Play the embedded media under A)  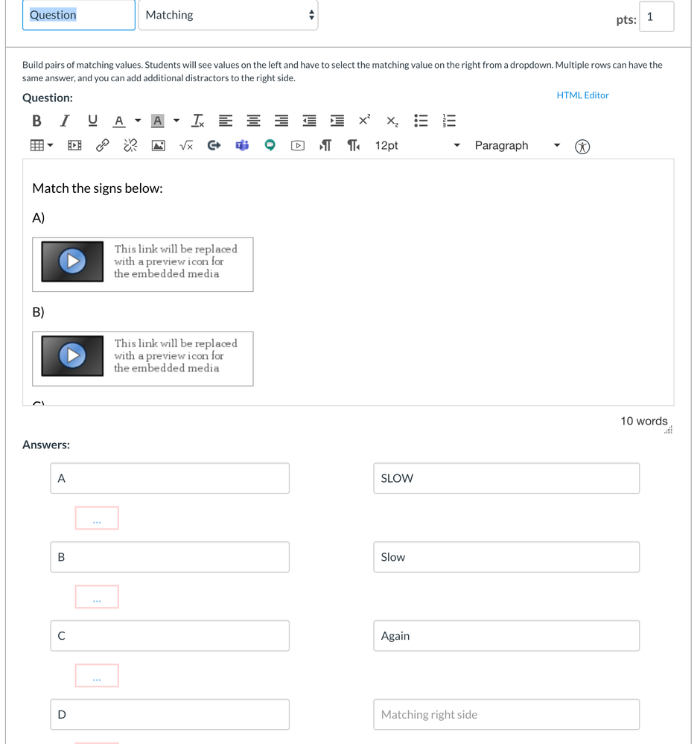(72, 261)
